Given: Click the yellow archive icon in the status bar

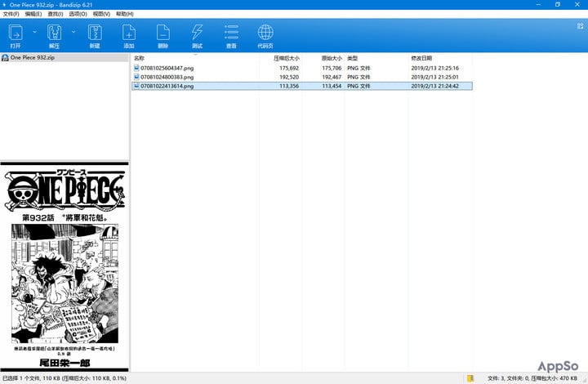Looking at the screenshot, I should pos(470,378).
